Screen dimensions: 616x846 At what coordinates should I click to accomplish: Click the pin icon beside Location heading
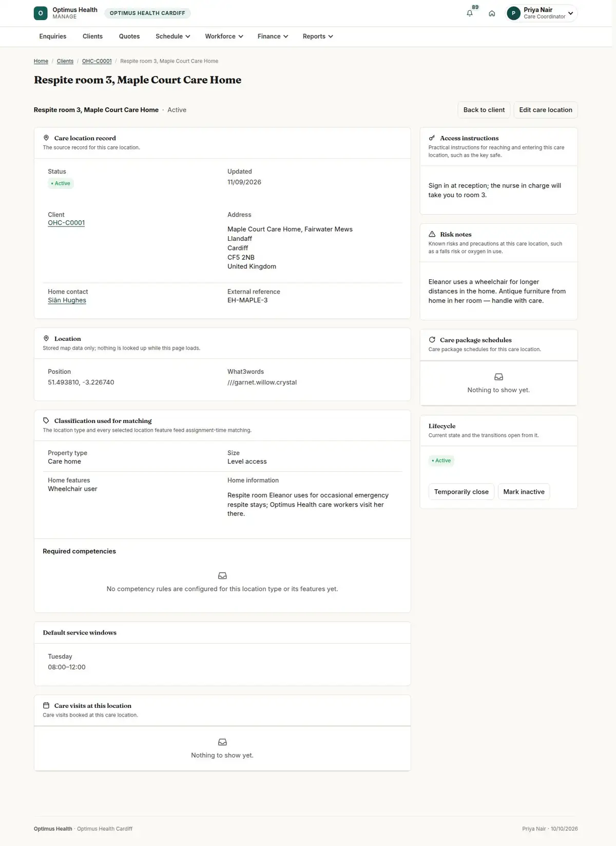(46, 339)
